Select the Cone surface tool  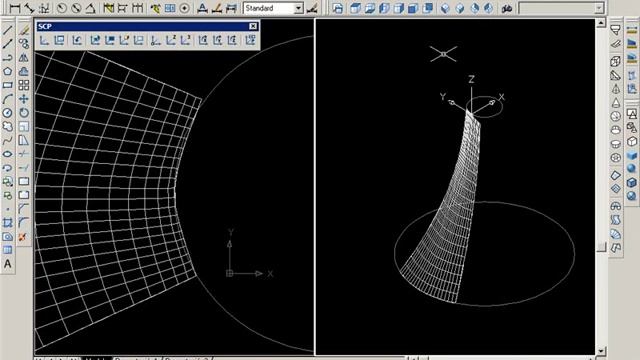[616, 103]
